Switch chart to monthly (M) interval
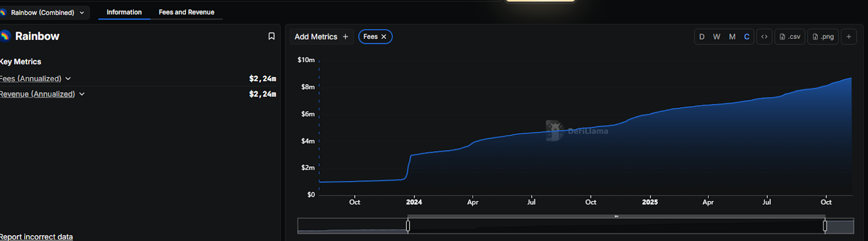Image resolution: width=868 pixels, height=241 pixels. pos(732,37)
